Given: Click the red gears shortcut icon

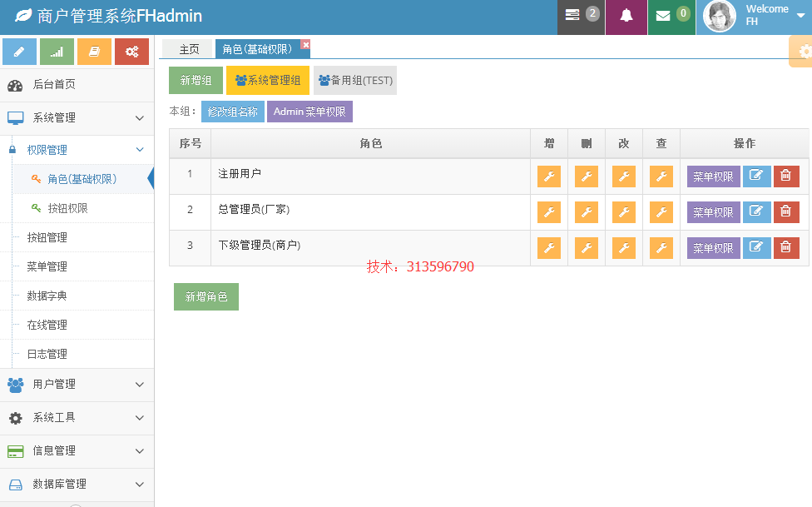Looking at the screenshot, I should point(131,52).
